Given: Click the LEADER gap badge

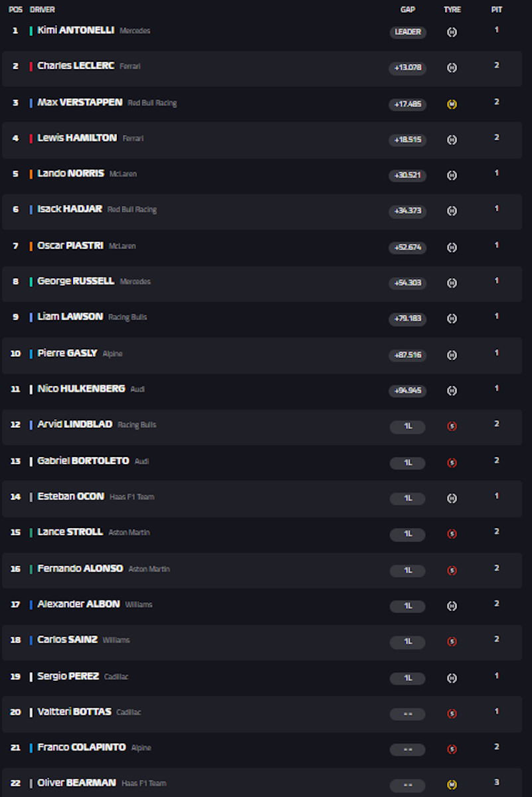Looking at the screenshot, I should 408,32.
